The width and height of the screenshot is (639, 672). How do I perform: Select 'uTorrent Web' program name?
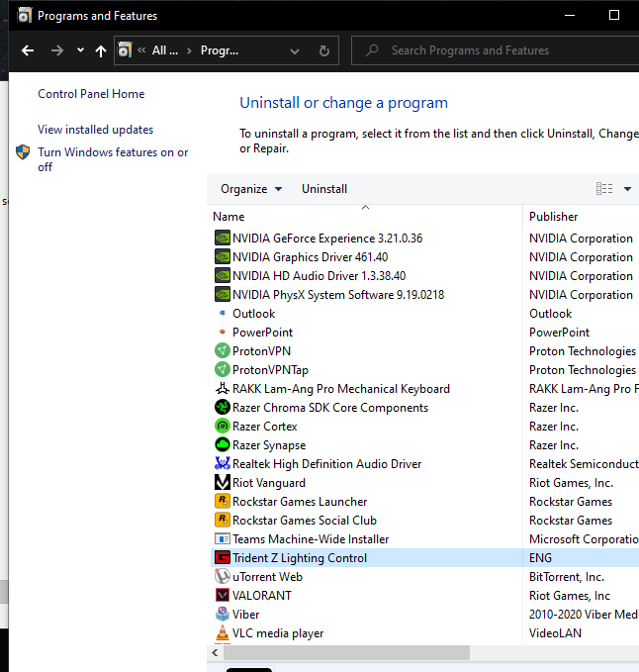(x=267, y=577)
